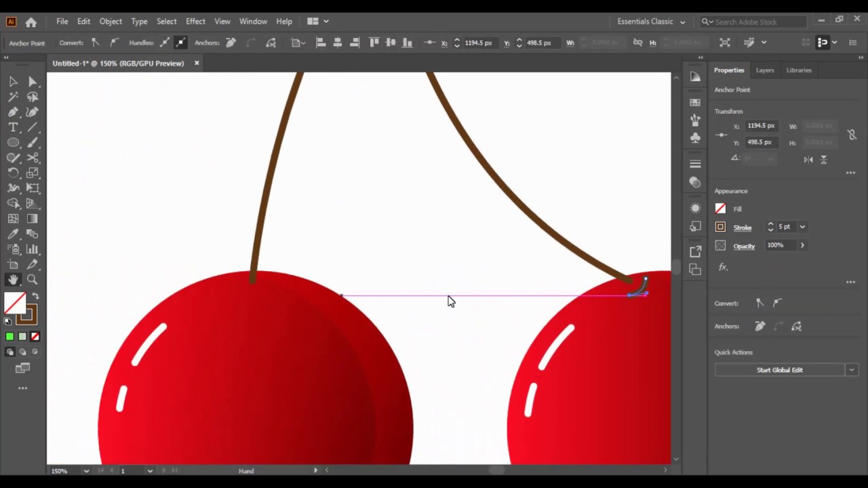Image resolution: width=868 pixels, height=488 pixels.
Task: Click Start Global Edit button
Action: pyautogui.click(x=780, y=370)
